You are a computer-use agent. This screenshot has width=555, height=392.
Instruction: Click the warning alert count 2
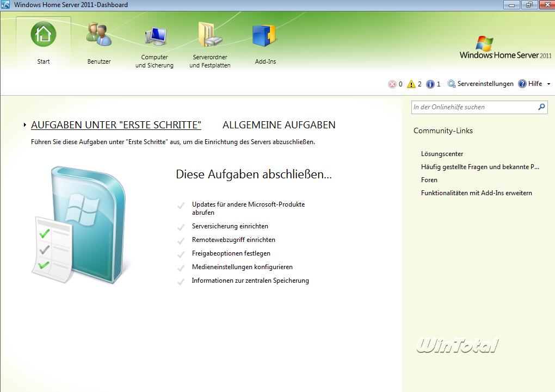(420, 84)
